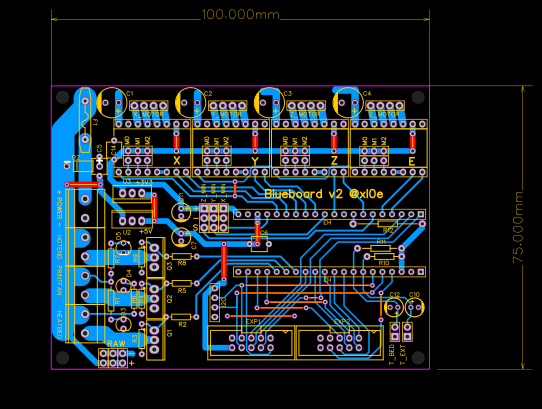Click the 100.000mm width dimension label
This screenshot has height=409, width=542.
pos(240,15)
